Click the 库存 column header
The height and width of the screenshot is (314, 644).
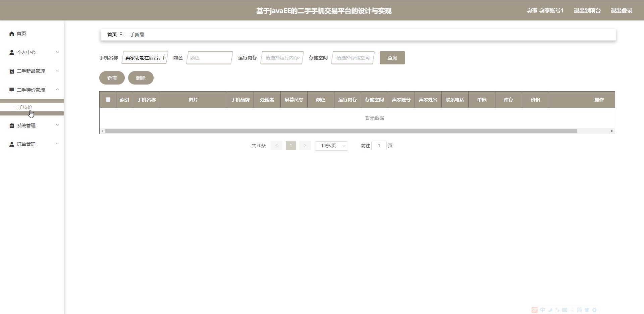508,100
